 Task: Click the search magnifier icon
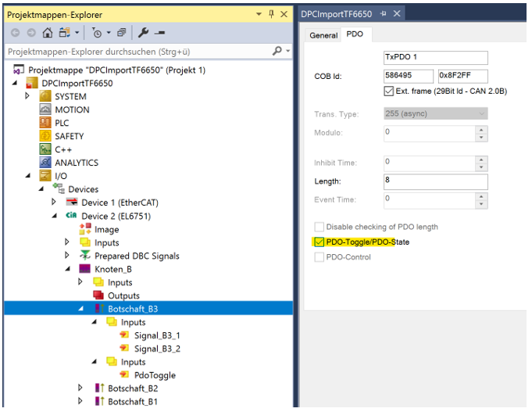(277, 52)
